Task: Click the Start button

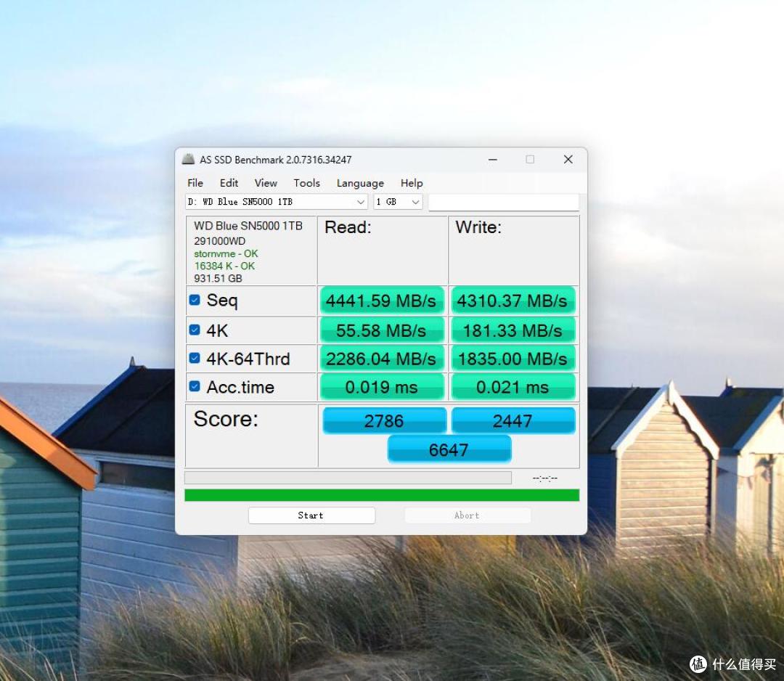Action: click(x=311, y=515)
